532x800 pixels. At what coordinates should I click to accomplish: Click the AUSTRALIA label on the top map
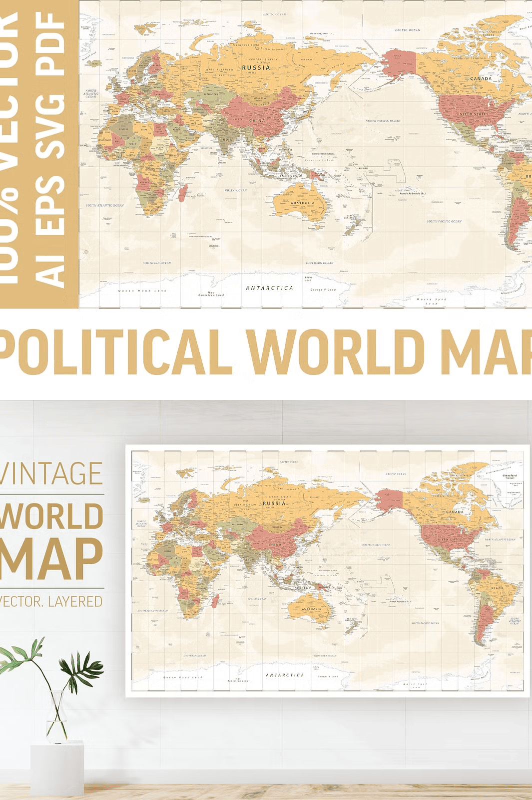(302, 203)
